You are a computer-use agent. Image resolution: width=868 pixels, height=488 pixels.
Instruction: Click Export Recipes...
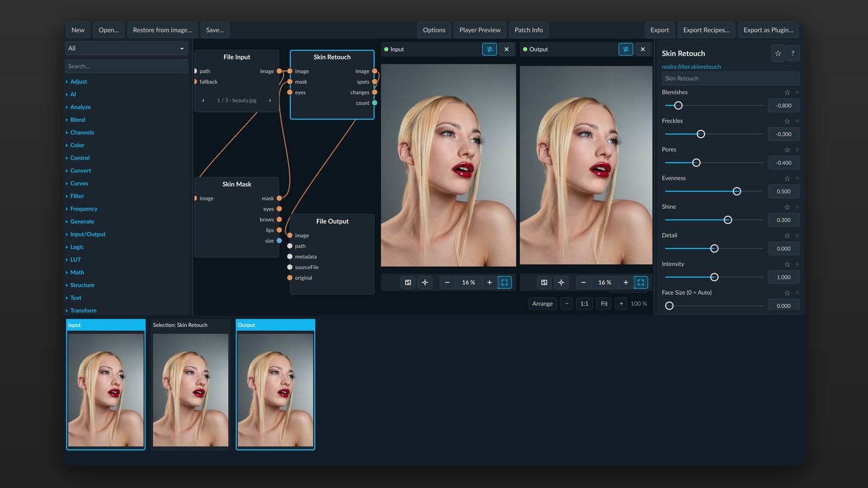[706, 30]
